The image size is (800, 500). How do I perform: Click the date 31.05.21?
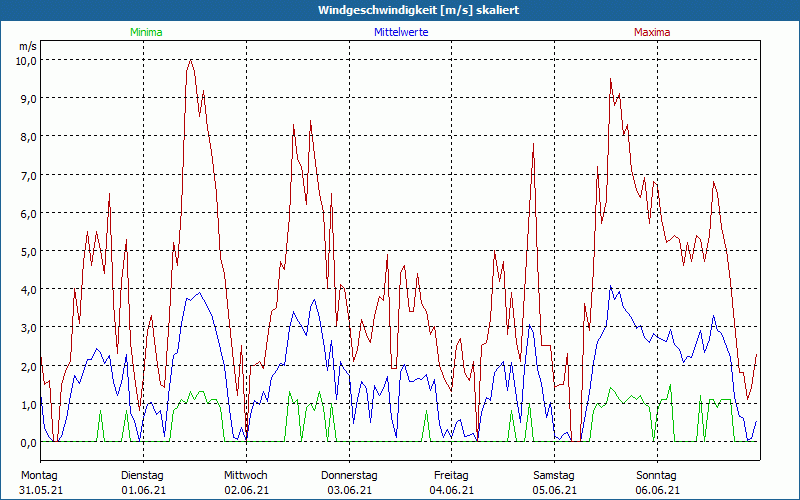click(40, 490)
